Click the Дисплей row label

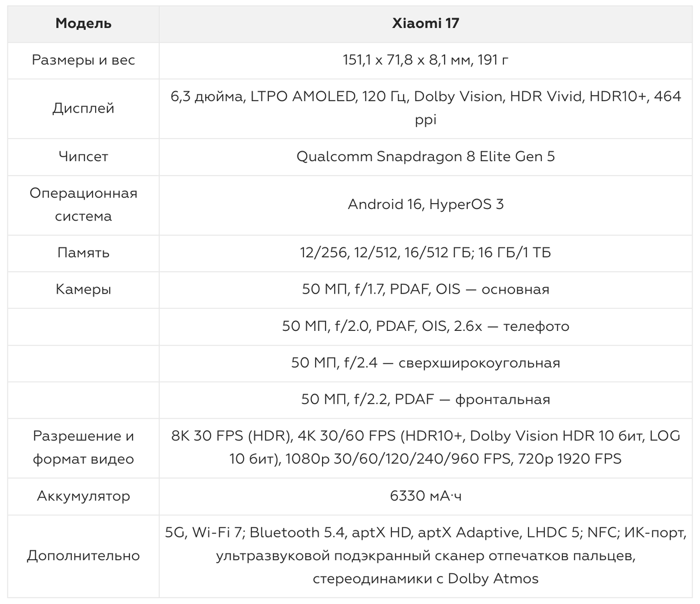[83, 108]
